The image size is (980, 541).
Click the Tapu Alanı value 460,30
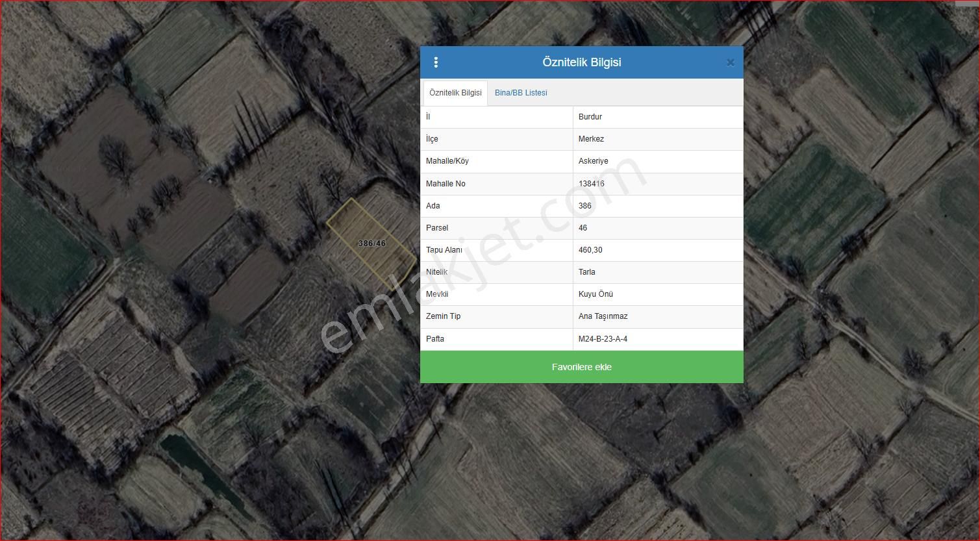pos(590,250)
